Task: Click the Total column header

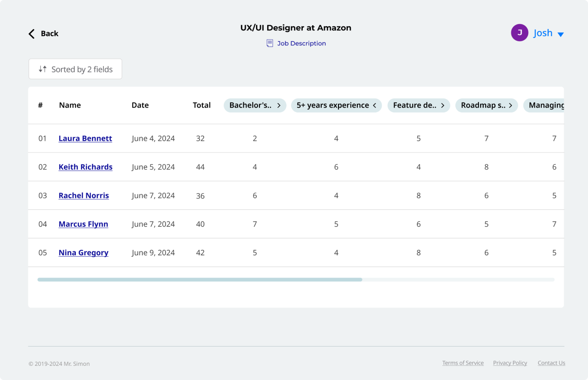Action: (202, 105)
